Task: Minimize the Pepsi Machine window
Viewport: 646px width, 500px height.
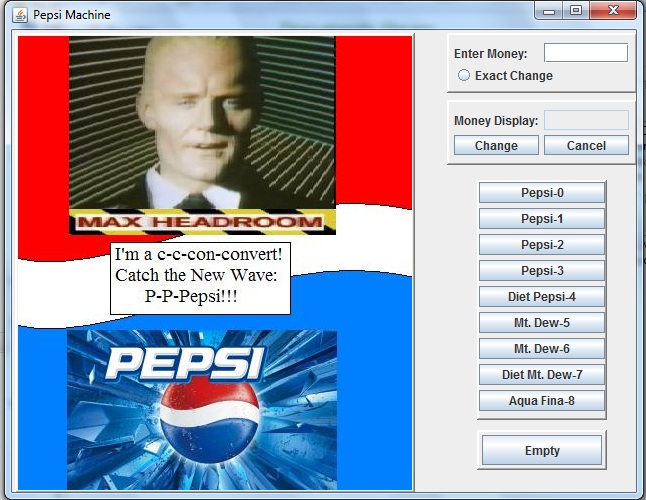Action: (x=549, y=11)
